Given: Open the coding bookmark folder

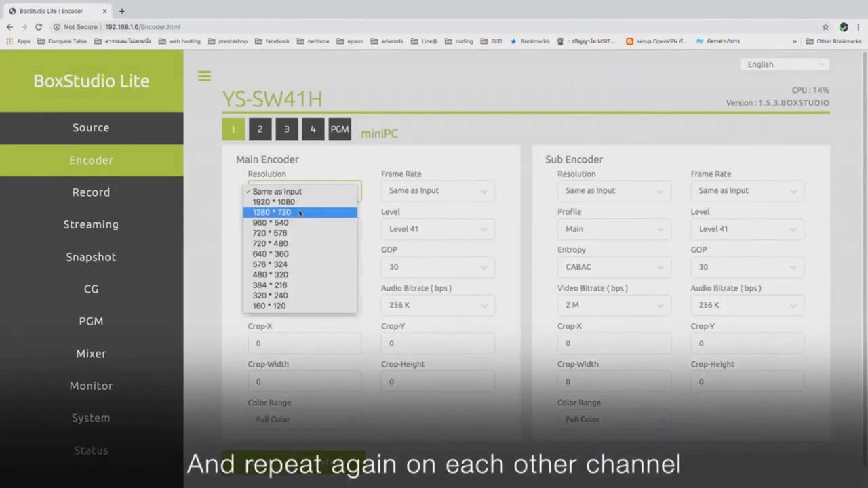Looking at the screenshot, I should pos(459,41).
